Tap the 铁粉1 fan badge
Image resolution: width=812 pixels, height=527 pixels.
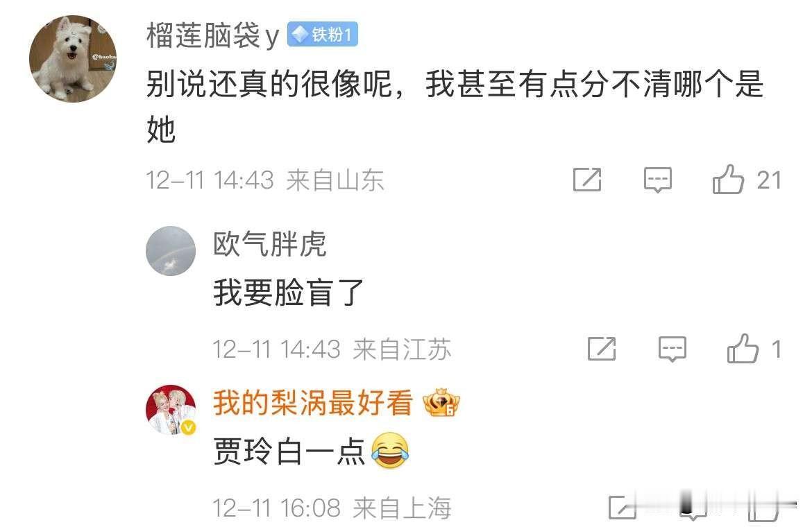[x=323, y=35]
